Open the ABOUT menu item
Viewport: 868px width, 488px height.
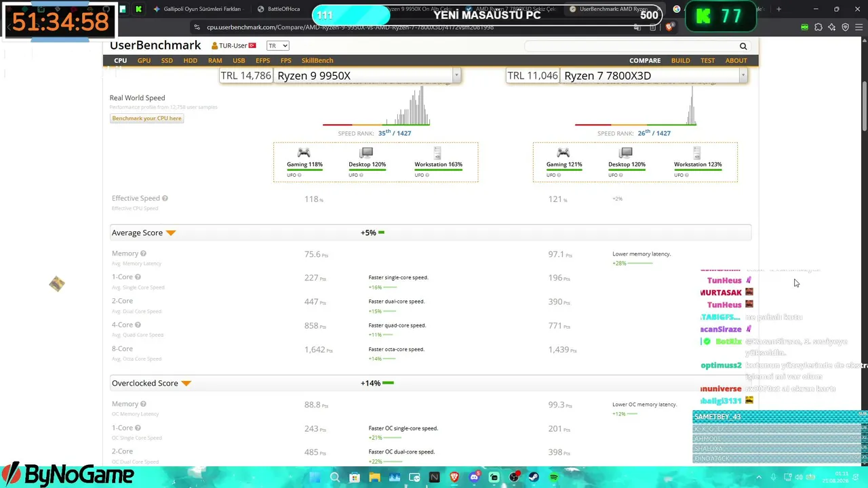(x=736, y=60)
